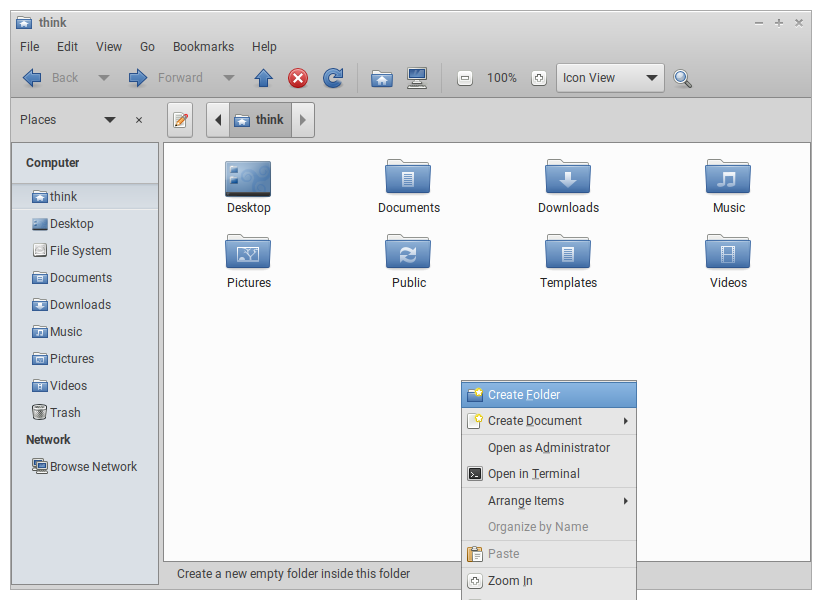
Task: Click the path bar left scroll arrow
Action: coord(218,120)
